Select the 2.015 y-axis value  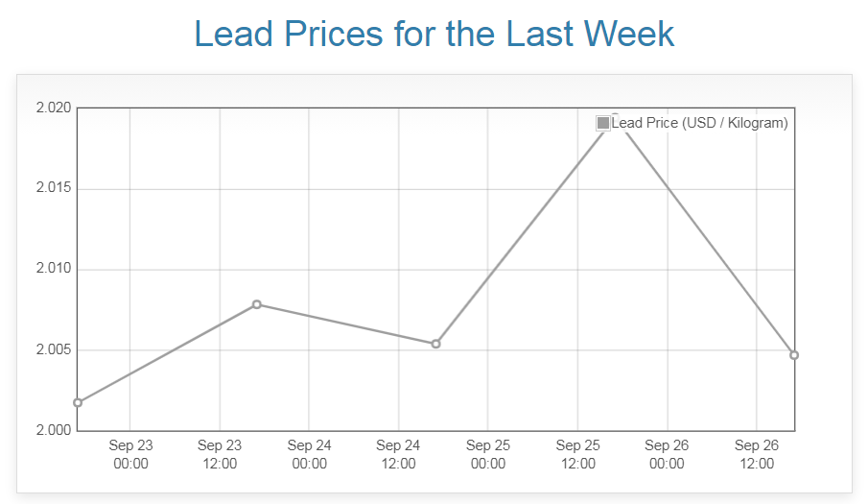click(54, 189)
